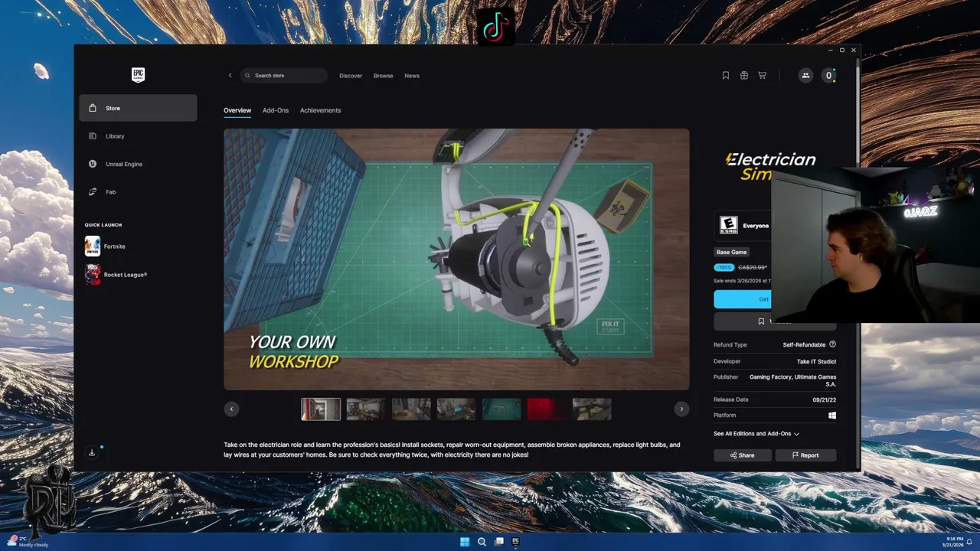The width and height of the screenshot is (980, 551).
Task: Open Fab in the sidebar
Action: [138, 192]
